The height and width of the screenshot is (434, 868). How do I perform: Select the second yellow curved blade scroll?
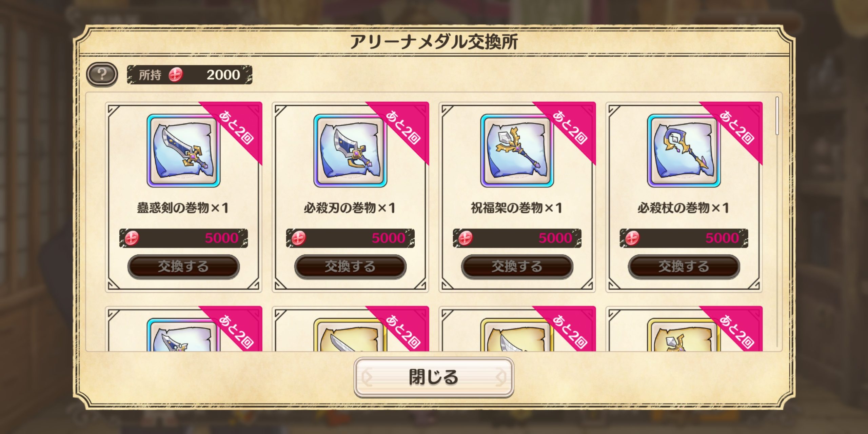tap(517, 335)
